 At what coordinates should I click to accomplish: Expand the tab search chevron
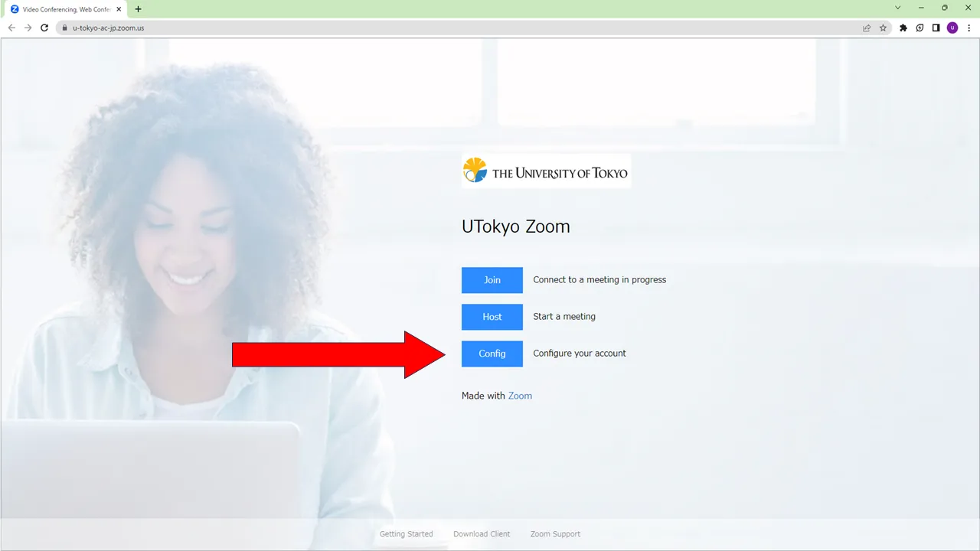898,8
